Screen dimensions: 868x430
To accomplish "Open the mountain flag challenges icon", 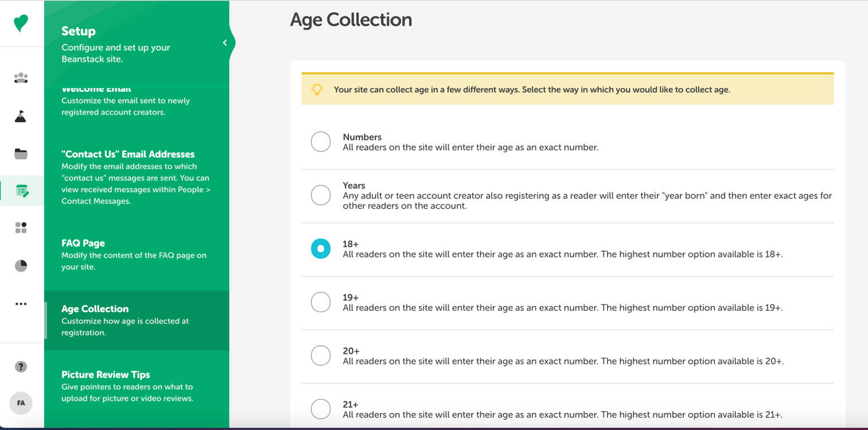I will point(21,116).
